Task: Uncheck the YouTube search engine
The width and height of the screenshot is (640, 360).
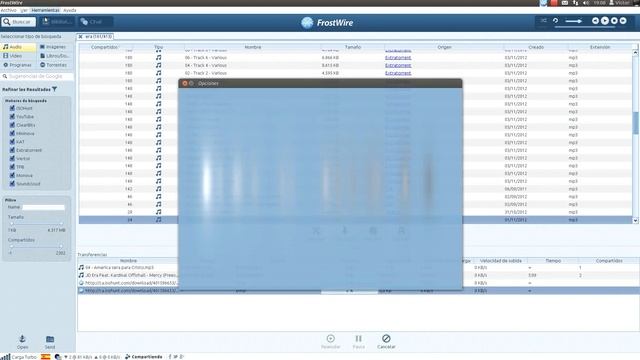Action: [12, 116]
